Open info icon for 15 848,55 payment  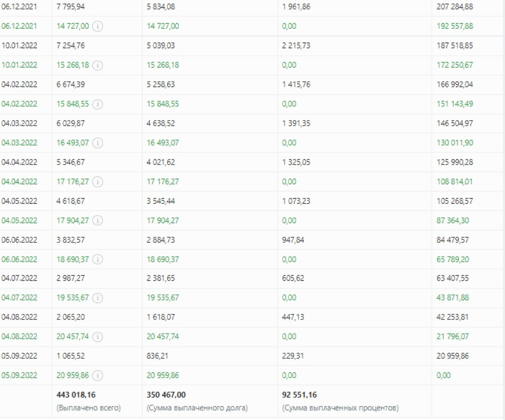[97, 104]
